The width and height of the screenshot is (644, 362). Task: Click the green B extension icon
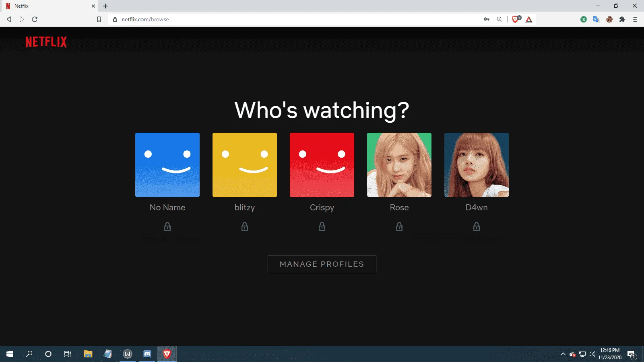coord(584,19)
